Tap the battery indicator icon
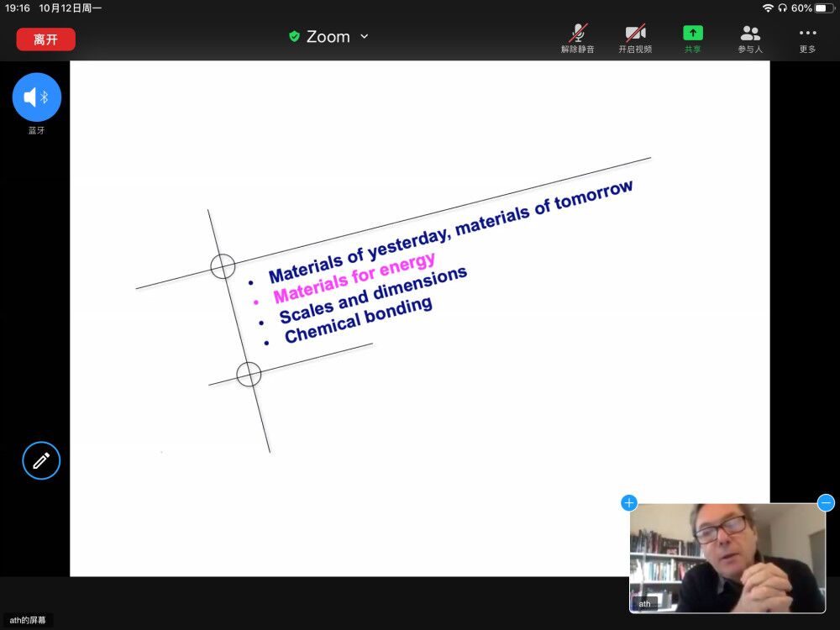The height and width of the screenshot is (630, 840). click(824, 8)
